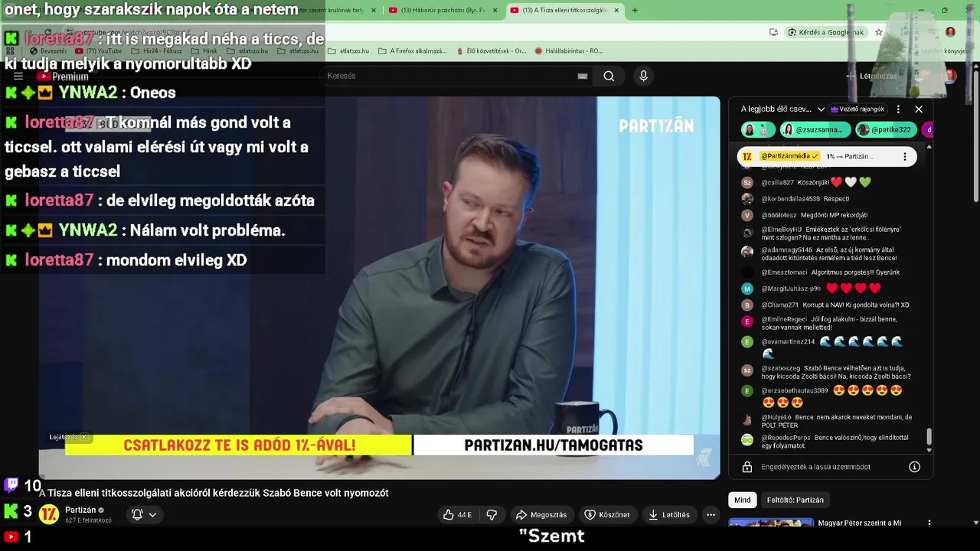
Task: Click the live chat scrollbar
Action: pos(929,438)
